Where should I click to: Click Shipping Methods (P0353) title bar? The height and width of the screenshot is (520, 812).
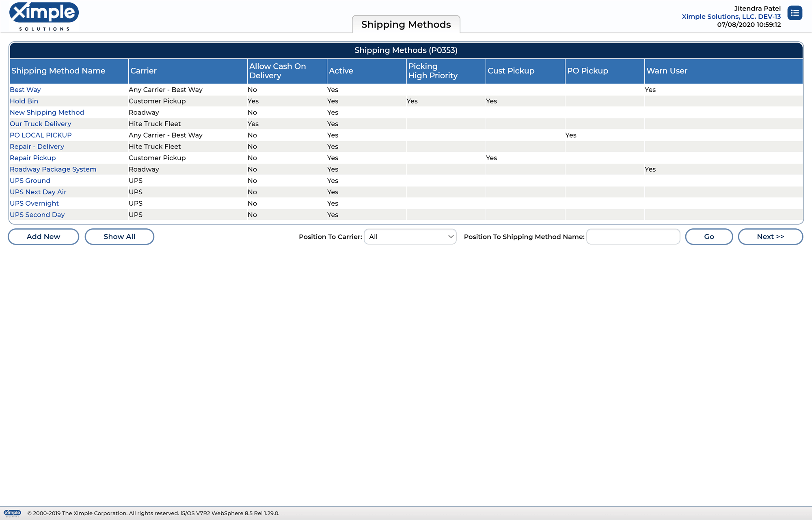pos(406,50)
